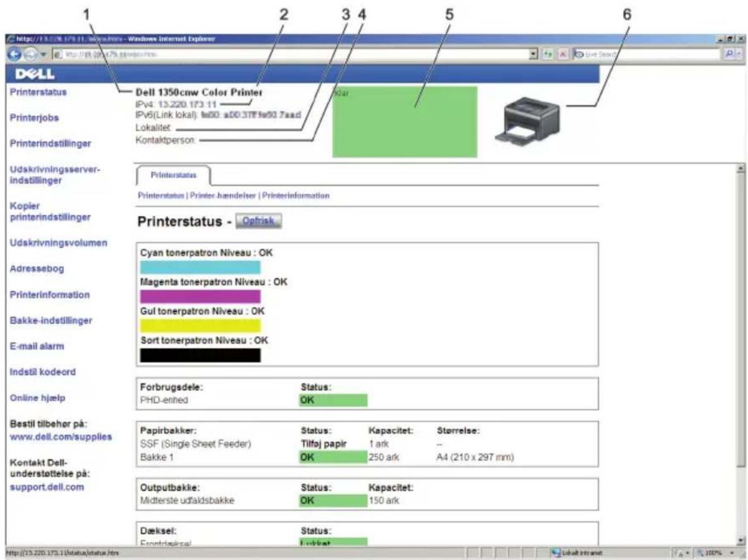Click the Tilføj papir status text
Viewport: 748px width, 560px height.
click(x=323, y=444)
